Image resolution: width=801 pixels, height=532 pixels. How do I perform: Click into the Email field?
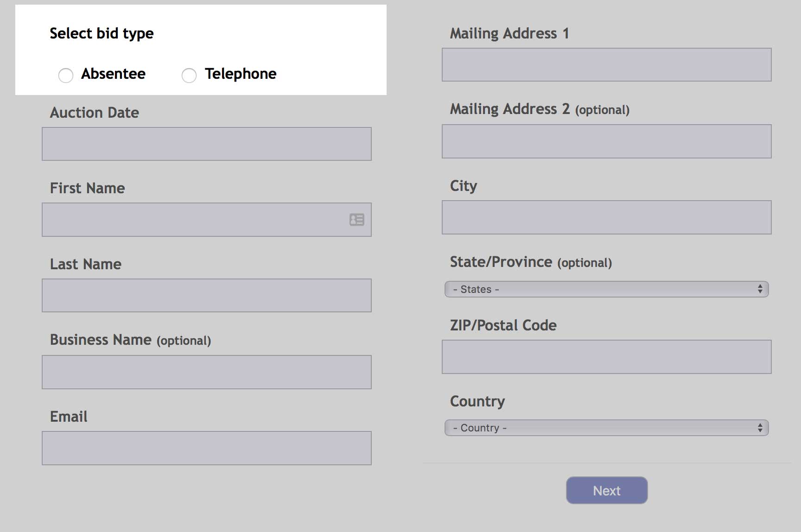pos(207,448)
